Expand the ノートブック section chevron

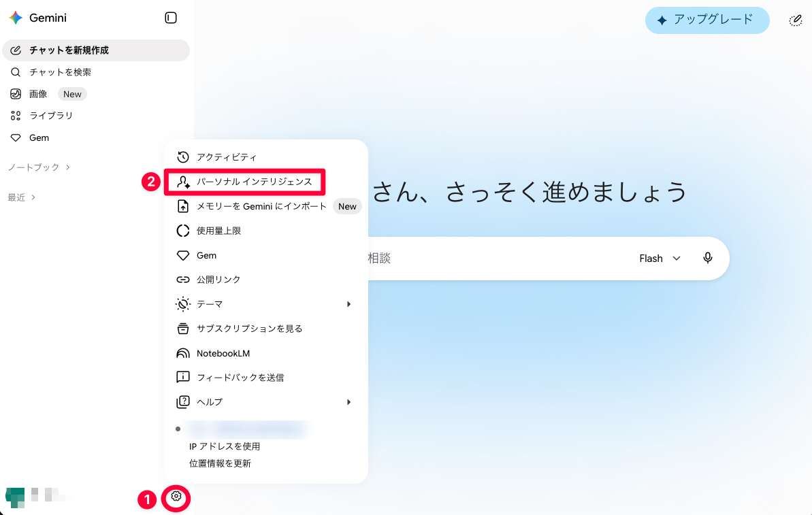pyautogui.click(x=68, y=167)
